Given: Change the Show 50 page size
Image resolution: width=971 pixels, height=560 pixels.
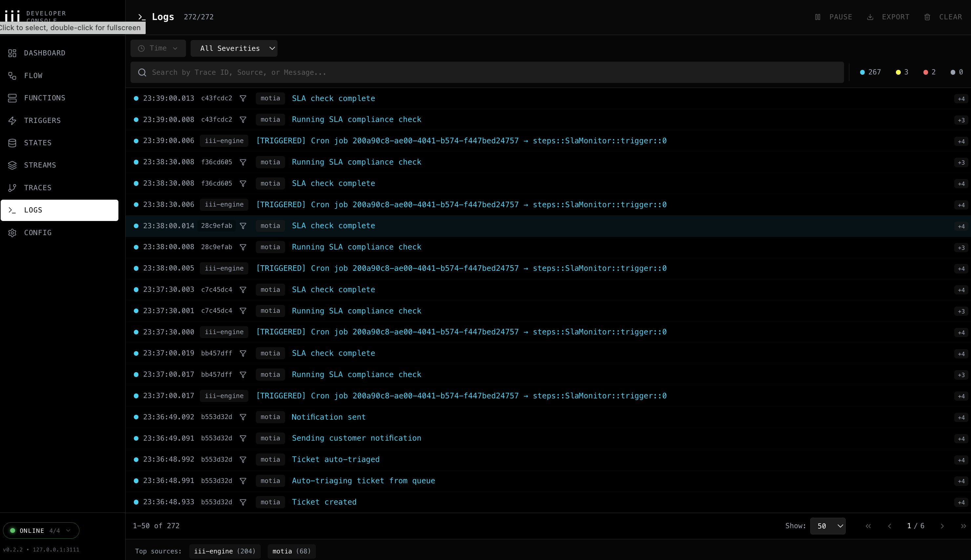Looking at the screenshot, I should click(828, 526).
